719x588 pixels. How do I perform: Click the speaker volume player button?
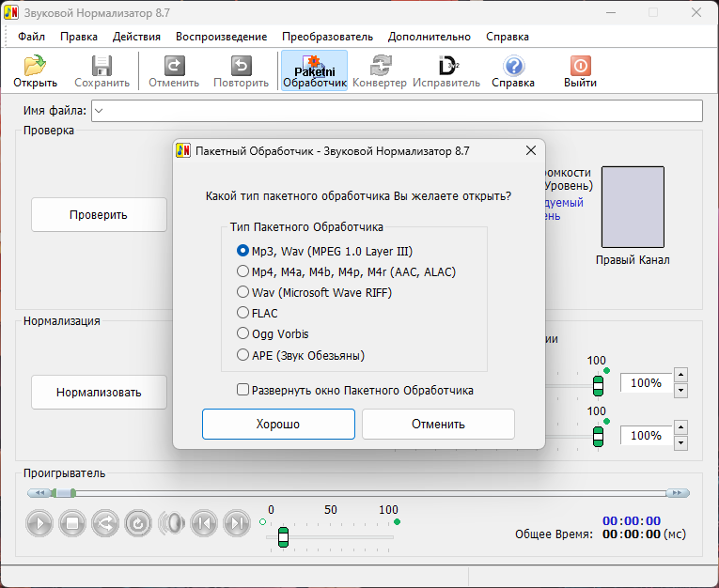point(171,523)
